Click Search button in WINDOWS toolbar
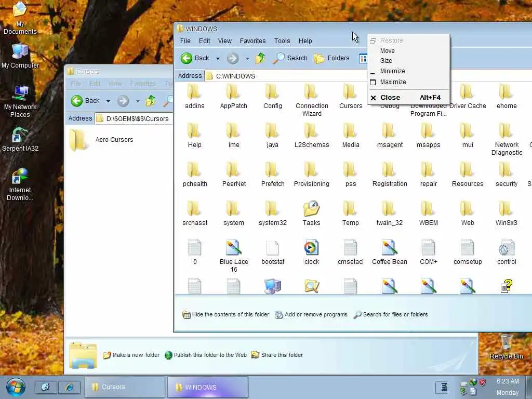 coord(290,58)
